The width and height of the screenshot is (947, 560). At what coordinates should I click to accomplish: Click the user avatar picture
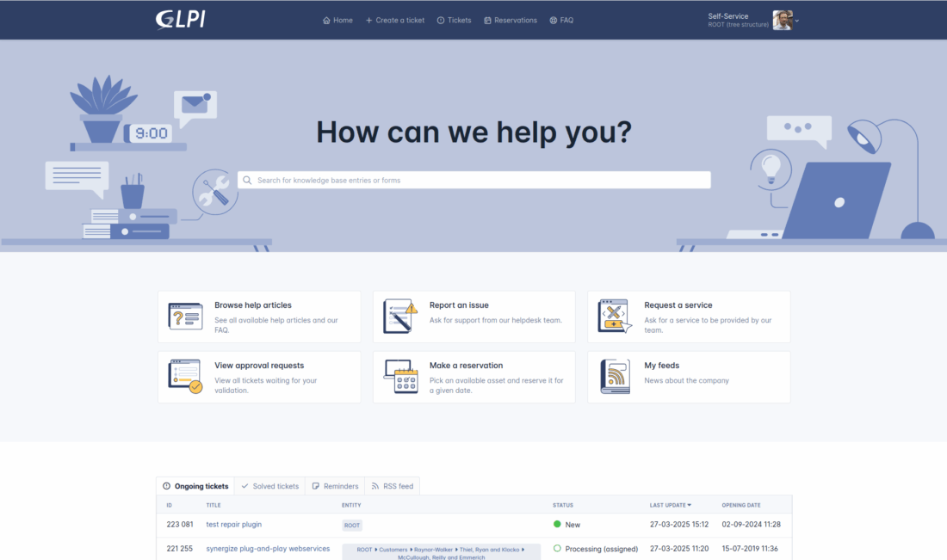click(782, 20)
